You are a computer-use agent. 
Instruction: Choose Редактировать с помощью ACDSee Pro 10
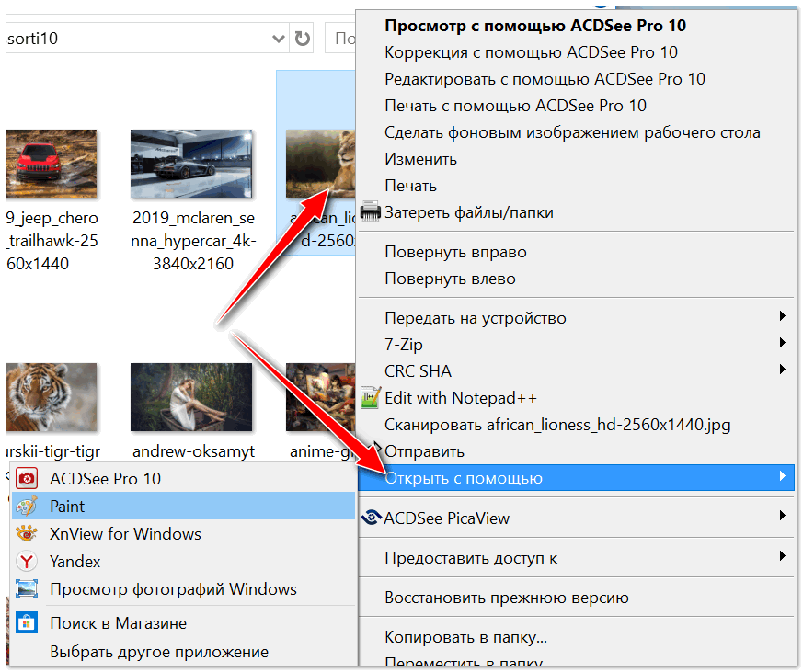545,79
